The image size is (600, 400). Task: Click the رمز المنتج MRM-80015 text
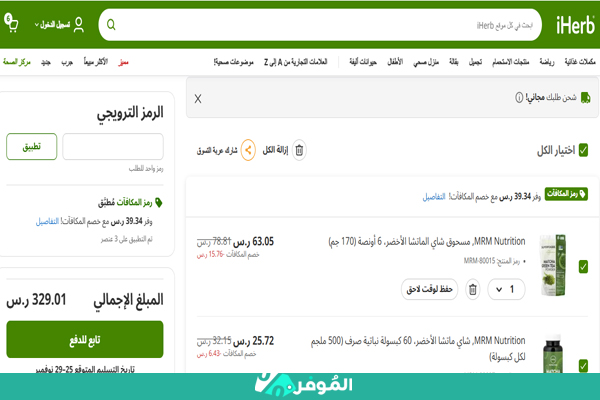[x=492, y=261]
